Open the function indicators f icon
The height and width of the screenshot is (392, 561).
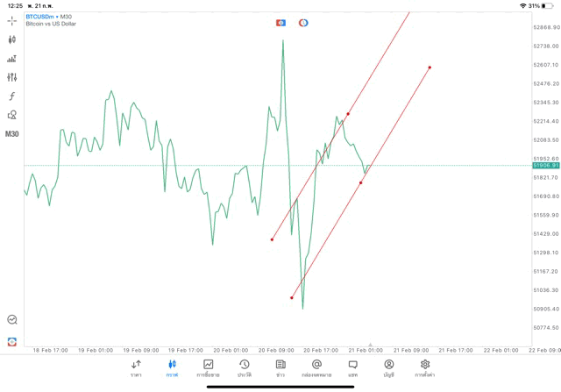tap(11, 96)
